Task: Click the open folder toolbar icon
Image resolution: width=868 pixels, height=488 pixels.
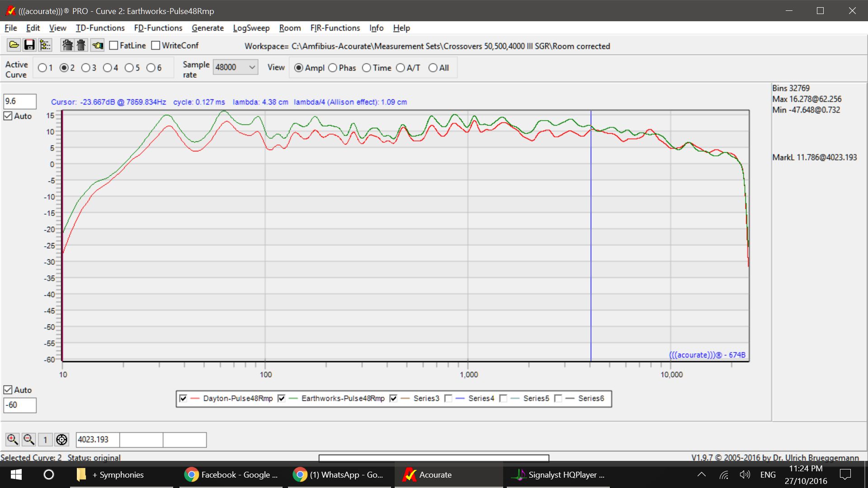Action: [x=14, y=45]
